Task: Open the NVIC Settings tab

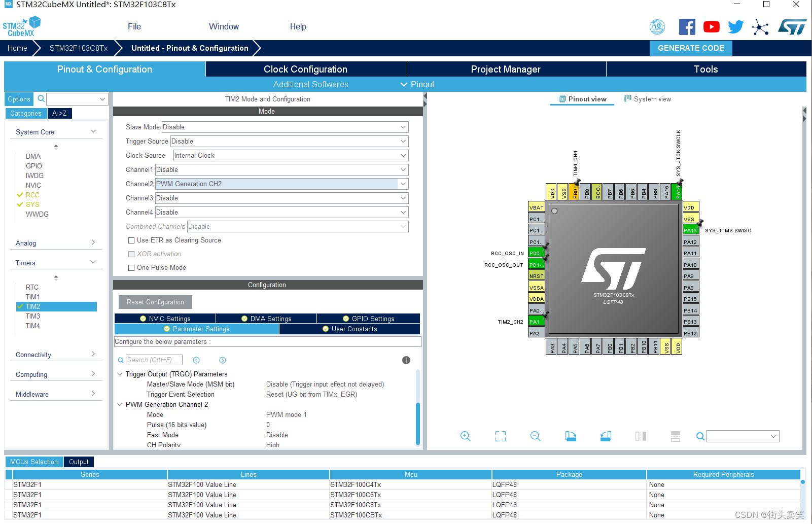Action: (165, 319)
